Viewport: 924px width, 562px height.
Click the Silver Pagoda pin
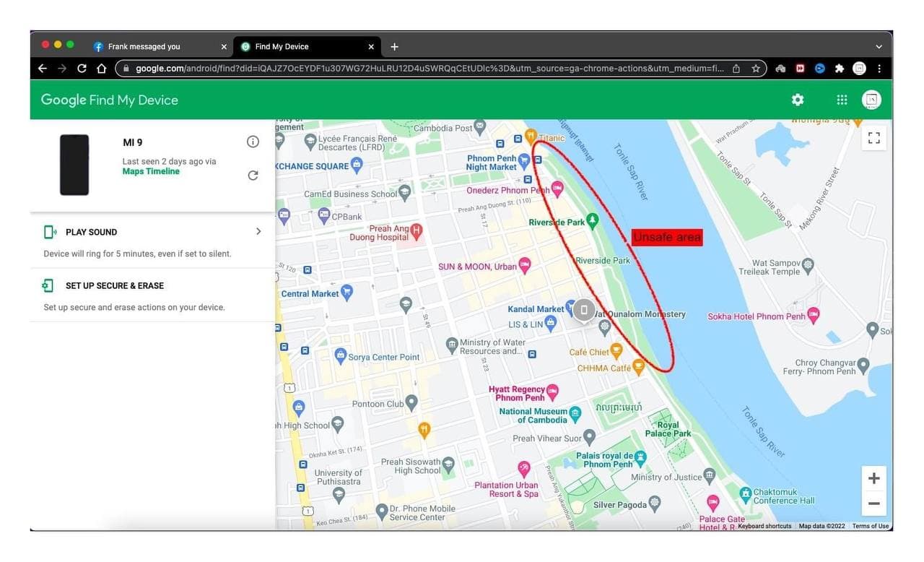coord(655,502)
